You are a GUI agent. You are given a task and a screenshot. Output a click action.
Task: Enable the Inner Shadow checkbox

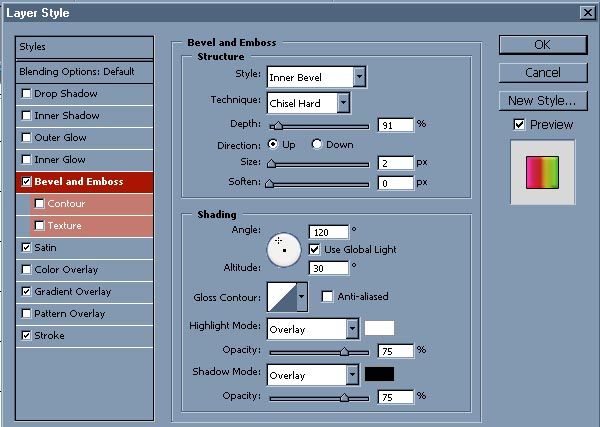click(26, 116)
